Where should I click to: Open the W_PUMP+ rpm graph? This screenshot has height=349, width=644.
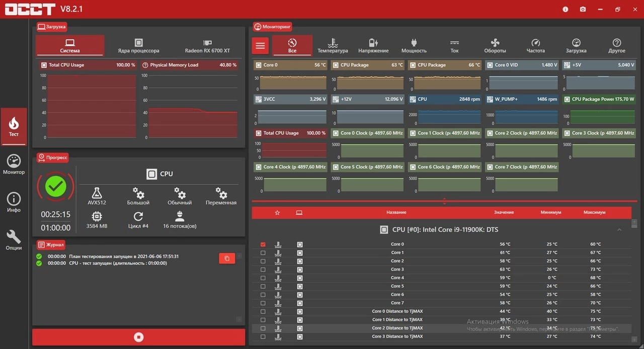pyautogui.click(x=522, y=110)
